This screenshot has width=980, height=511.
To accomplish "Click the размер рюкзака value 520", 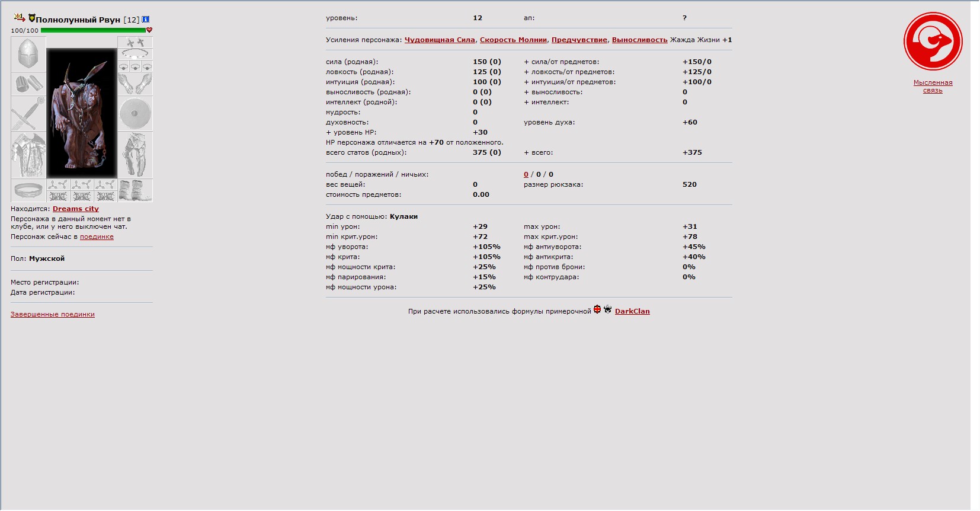I will 690,184.
